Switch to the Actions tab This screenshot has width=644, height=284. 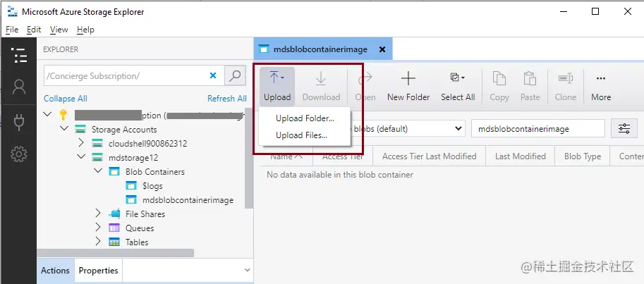55,271
